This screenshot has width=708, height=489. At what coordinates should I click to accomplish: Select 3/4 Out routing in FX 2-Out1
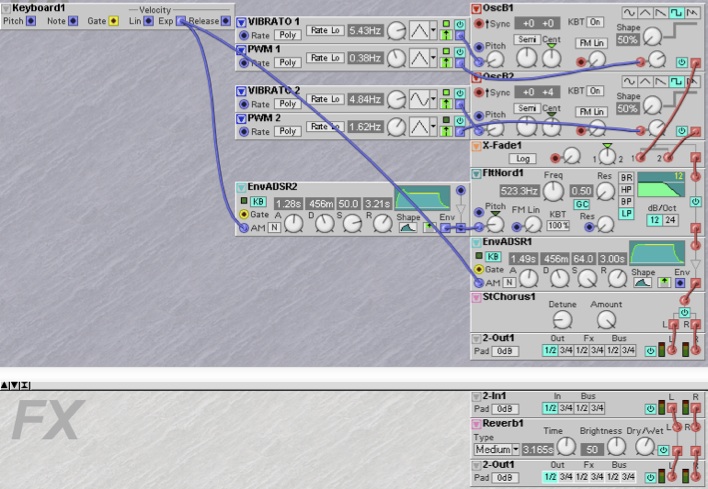coord(567,477)
